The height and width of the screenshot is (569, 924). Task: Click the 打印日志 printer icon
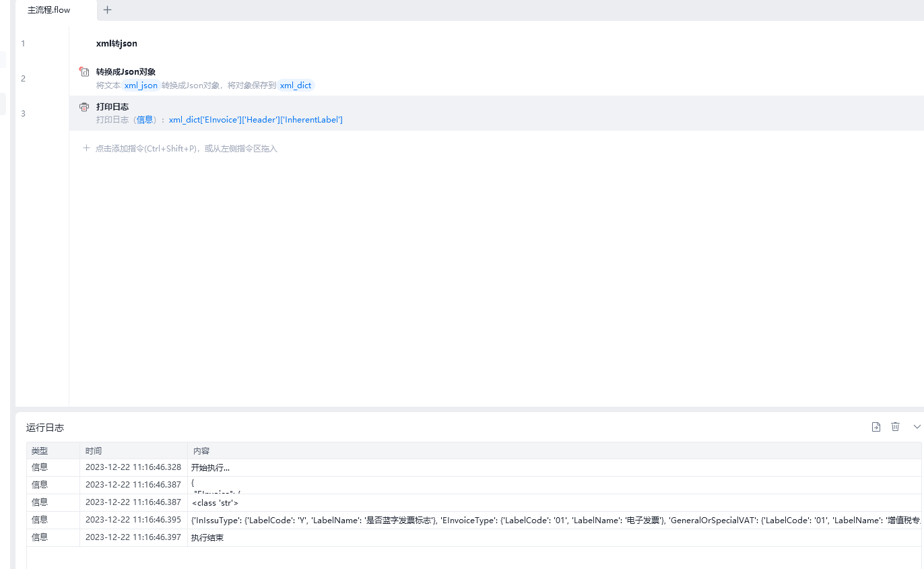[84, 107]
